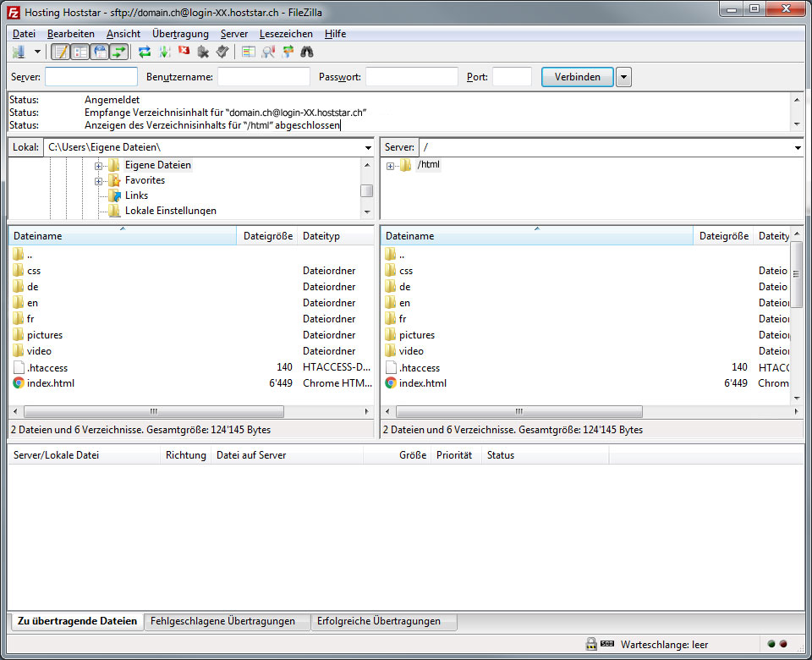
Task: Select the local css folder row
Action: pyautogui.click(x=191, y=271)
